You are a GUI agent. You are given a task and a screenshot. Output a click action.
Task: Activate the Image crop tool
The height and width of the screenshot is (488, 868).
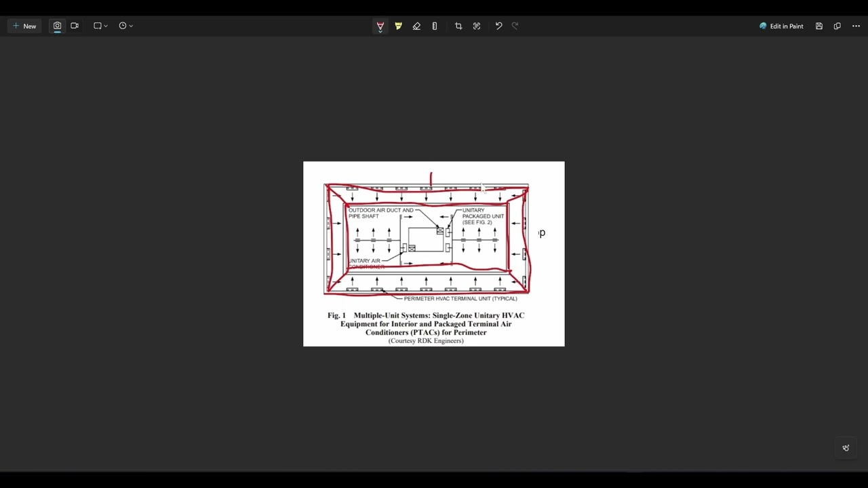point(458,26)
